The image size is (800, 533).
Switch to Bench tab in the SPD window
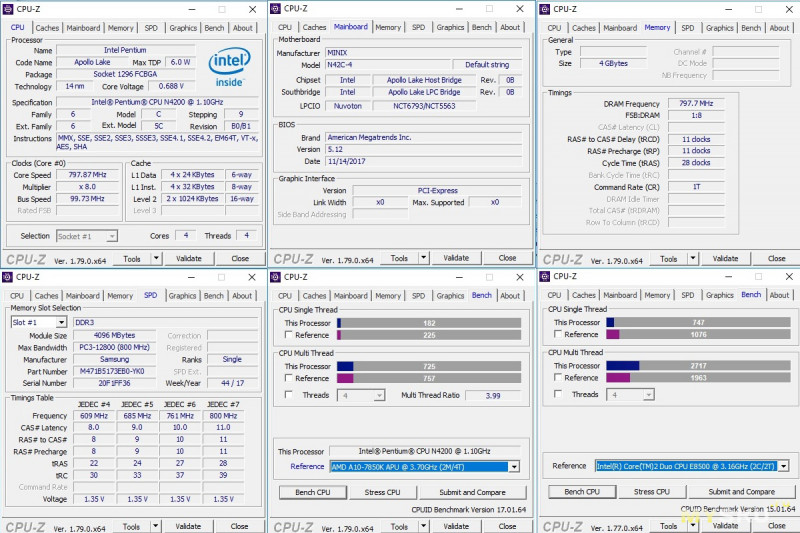213,296
